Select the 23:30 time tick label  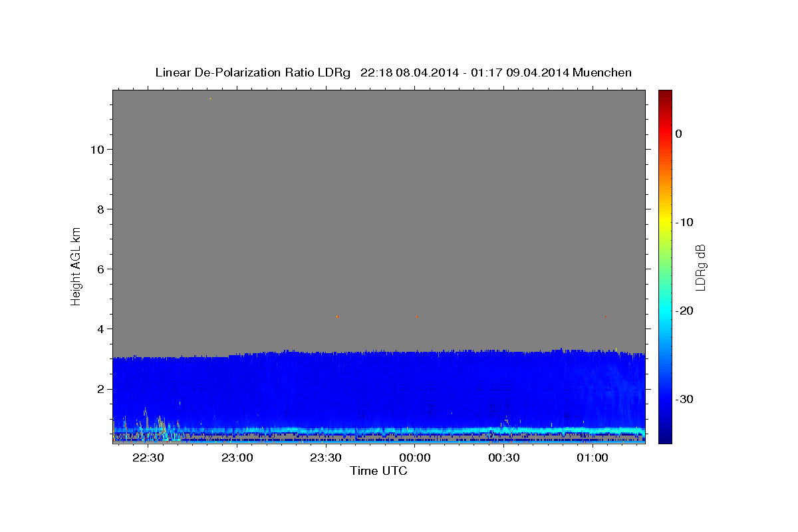point(326,458)
